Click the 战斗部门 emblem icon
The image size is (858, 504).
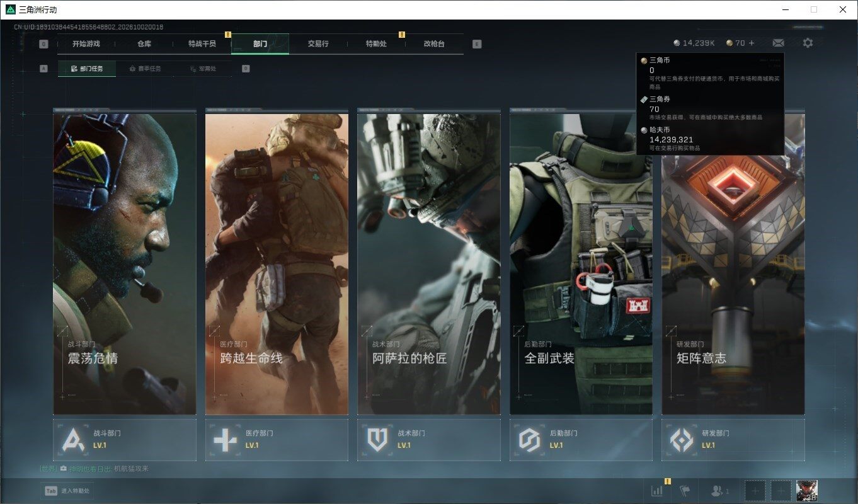point(73,440)
